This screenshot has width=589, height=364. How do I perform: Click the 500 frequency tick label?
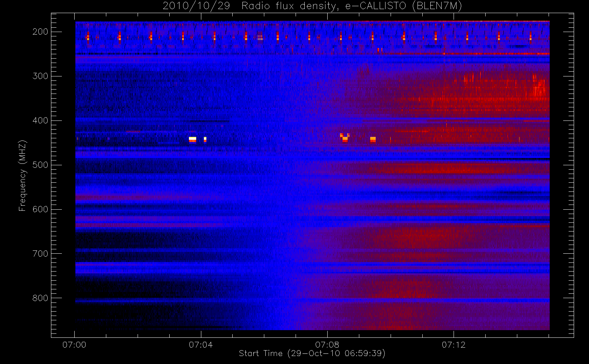point(40,165)
